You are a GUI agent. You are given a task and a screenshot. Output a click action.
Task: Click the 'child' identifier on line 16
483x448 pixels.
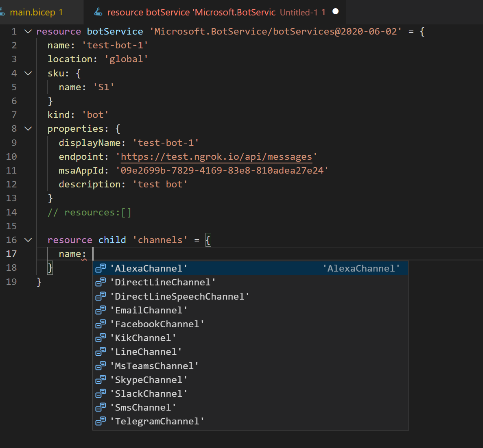112,240
